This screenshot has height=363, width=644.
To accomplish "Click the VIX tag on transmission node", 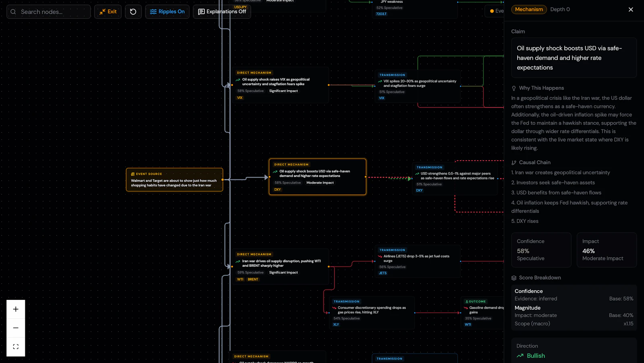I will pos(382,98).
